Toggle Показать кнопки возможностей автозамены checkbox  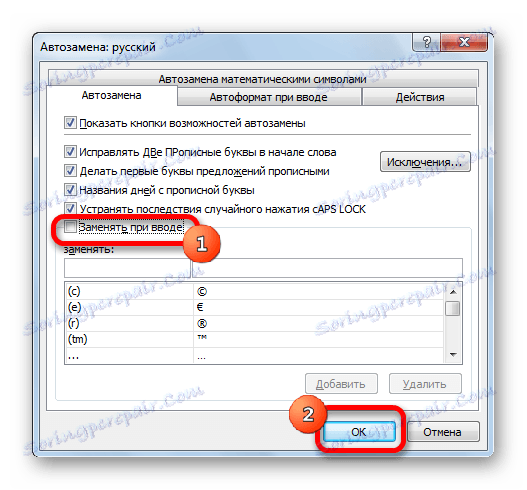click(70, 123)
